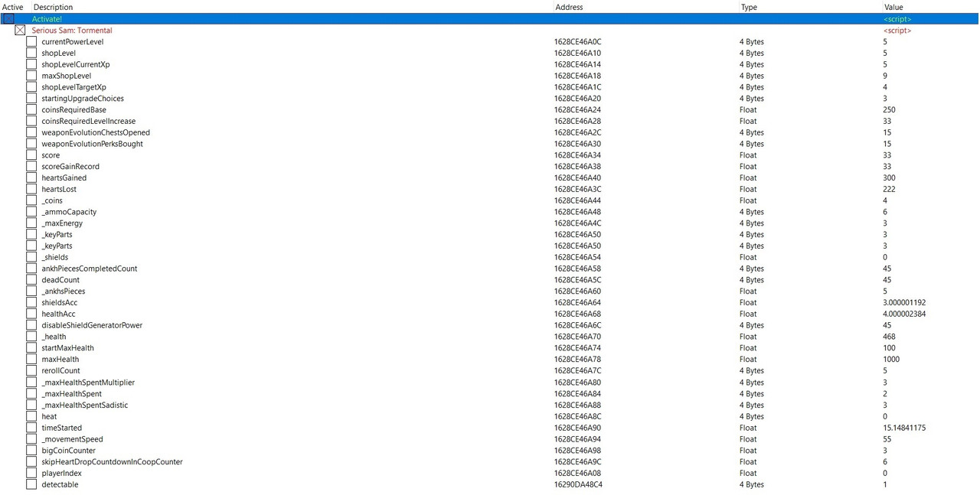The height and width of the screenshot is (495, 980).
Task: Select _movementSpeed value 55
Action: [887, 439]
